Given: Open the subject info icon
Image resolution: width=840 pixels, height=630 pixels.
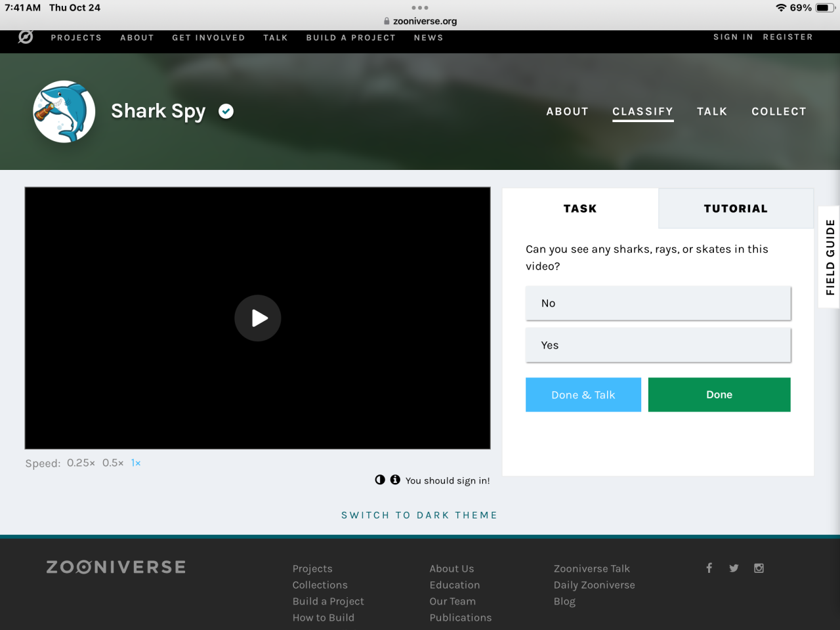Looking at the screenshot, I should [x=395, y=480].
